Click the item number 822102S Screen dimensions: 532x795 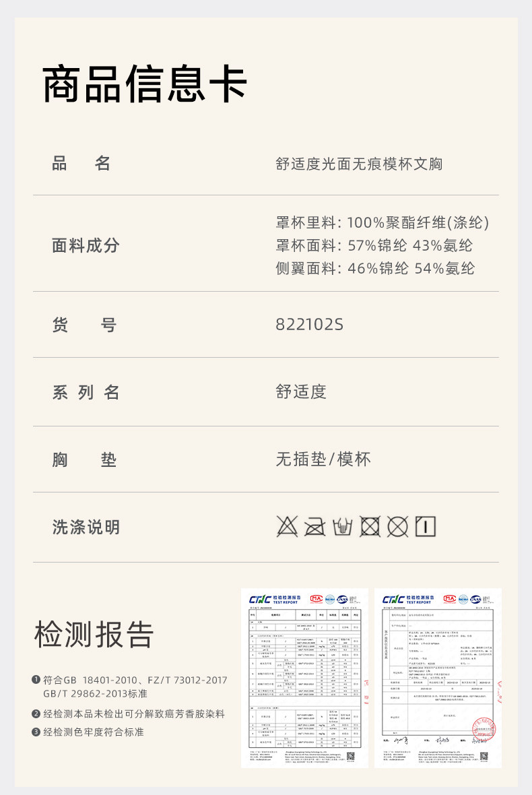[309, 325]
